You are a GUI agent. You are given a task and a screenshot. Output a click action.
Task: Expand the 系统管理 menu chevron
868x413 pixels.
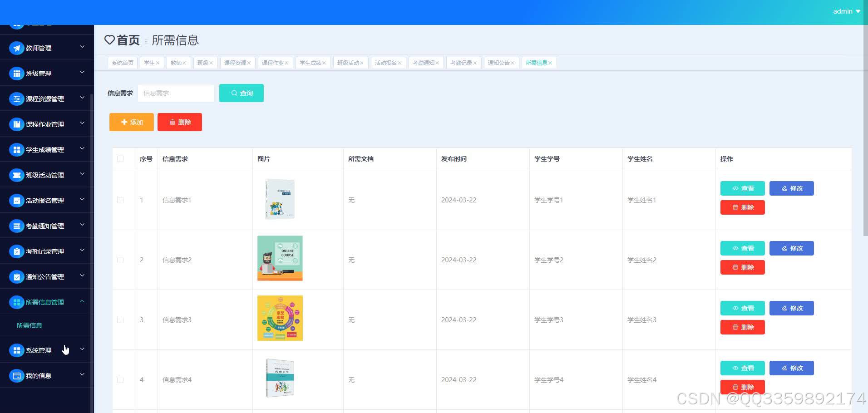pos(82,349)
